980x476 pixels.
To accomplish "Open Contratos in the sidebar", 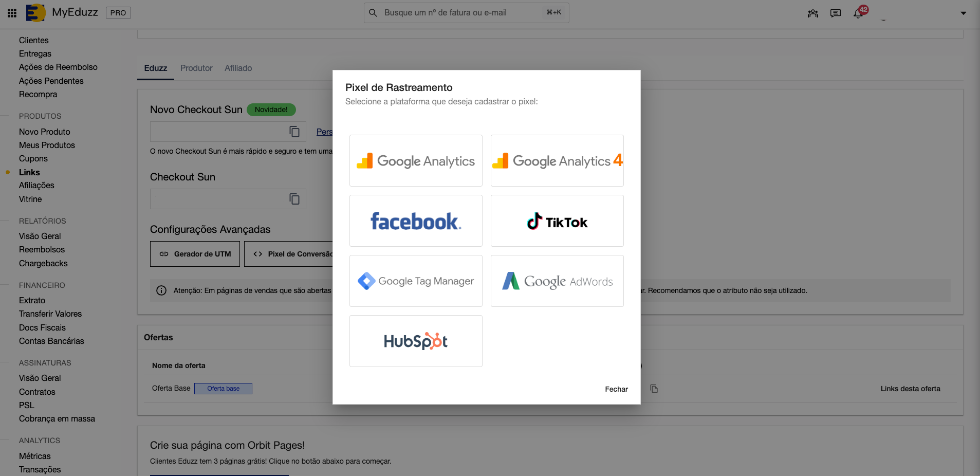I will point(37,392).
